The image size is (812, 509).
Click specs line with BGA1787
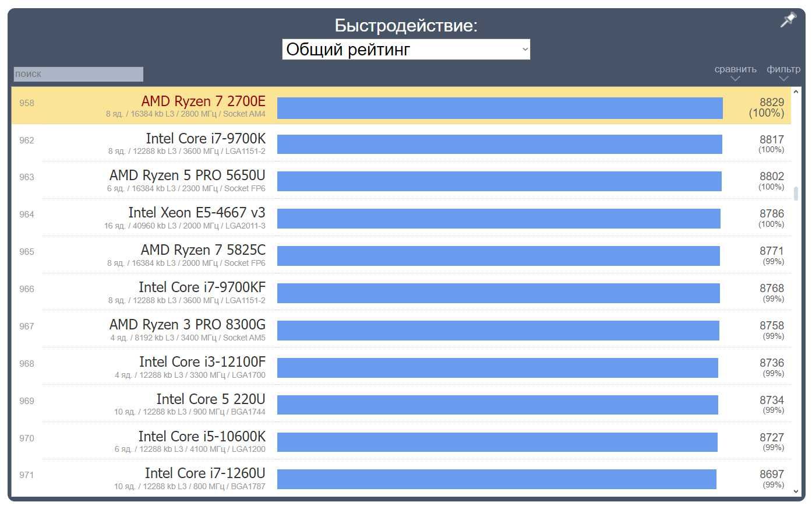[x=190, y=487]
